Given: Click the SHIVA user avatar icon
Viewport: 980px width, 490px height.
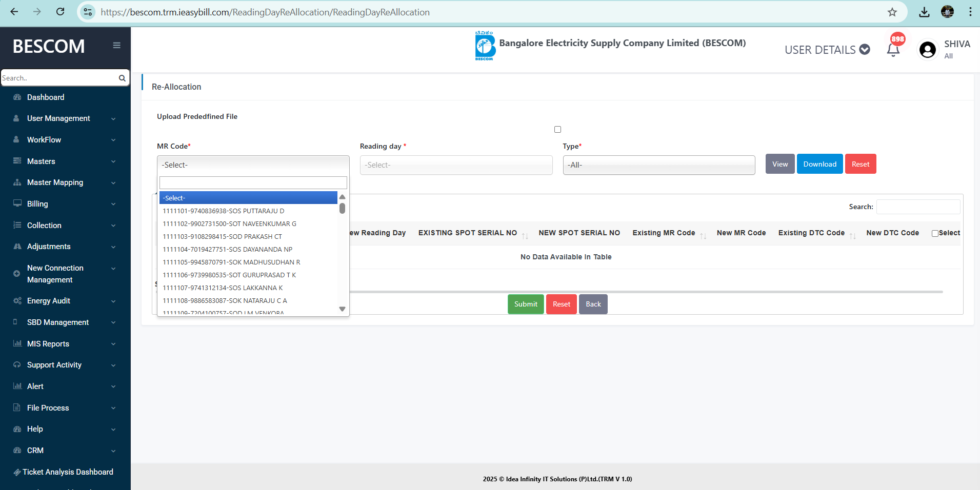Looking at the screenshot, I should [928, 50].
